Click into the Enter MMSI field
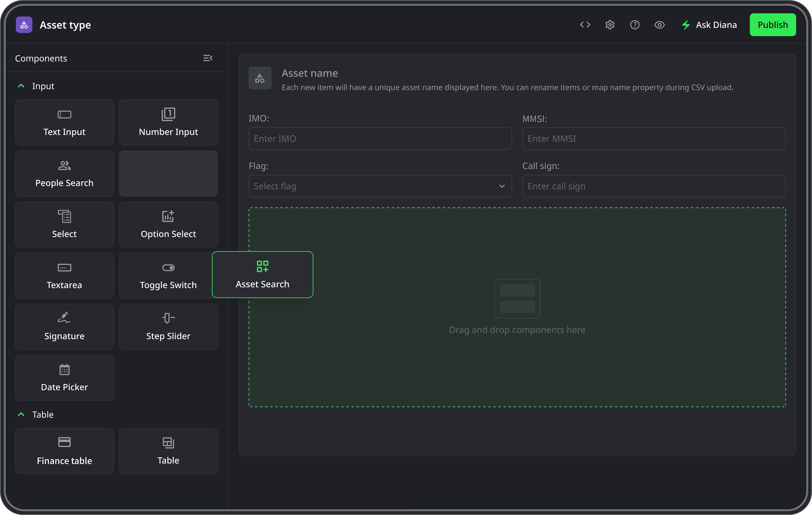Screen dimensions: 812x515 pos(654,139)
